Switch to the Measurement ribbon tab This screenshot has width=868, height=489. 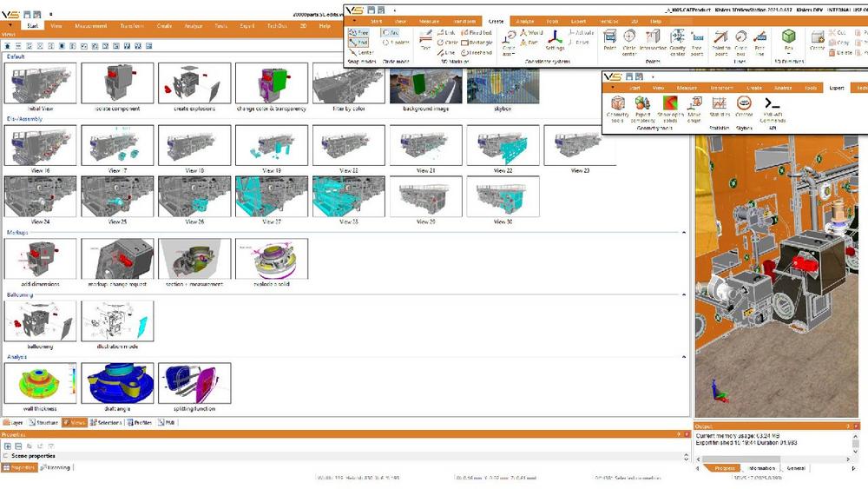[x=91, y=26]
